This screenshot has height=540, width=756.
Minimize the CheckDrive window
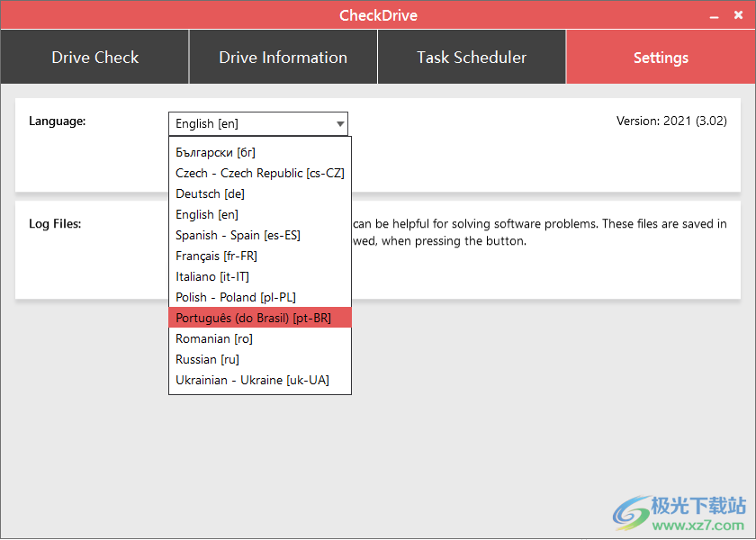(x=714, y=16)
